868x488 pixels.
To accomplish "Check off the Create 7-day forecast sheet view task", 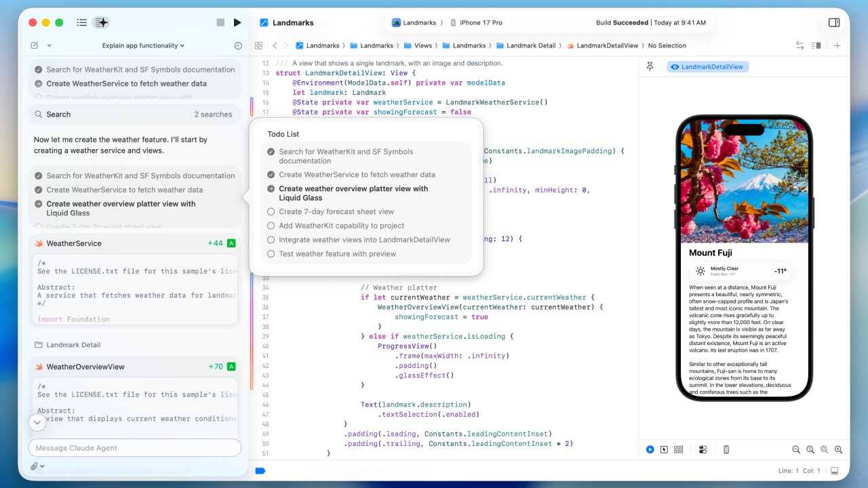I will [271, 211].
